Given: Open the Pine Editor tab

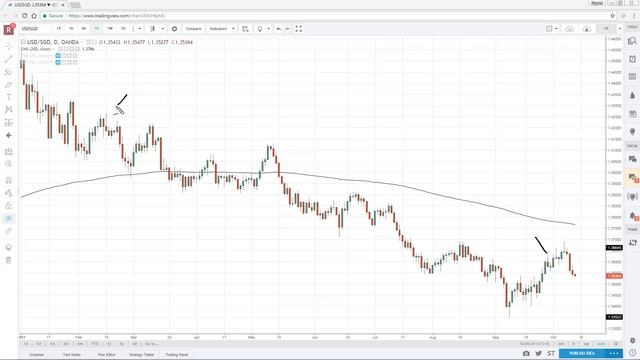Looking at the screenshot, I should [106, 355].
